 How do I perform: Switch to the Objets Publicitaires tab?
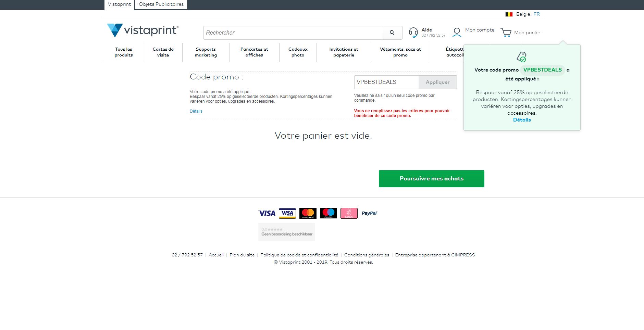(161, 4)
